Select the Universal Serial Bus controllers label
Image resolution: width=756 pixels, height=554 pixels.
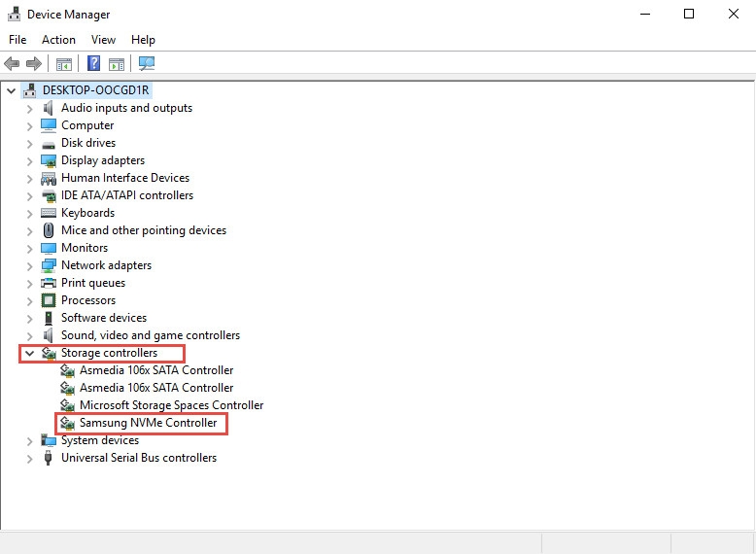[139, 458]
